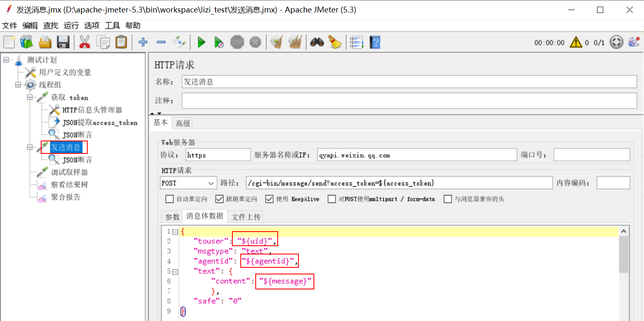
Task: Collapse 发送消息 tree node
Action: pyautogui.click(x=30, y=147)
